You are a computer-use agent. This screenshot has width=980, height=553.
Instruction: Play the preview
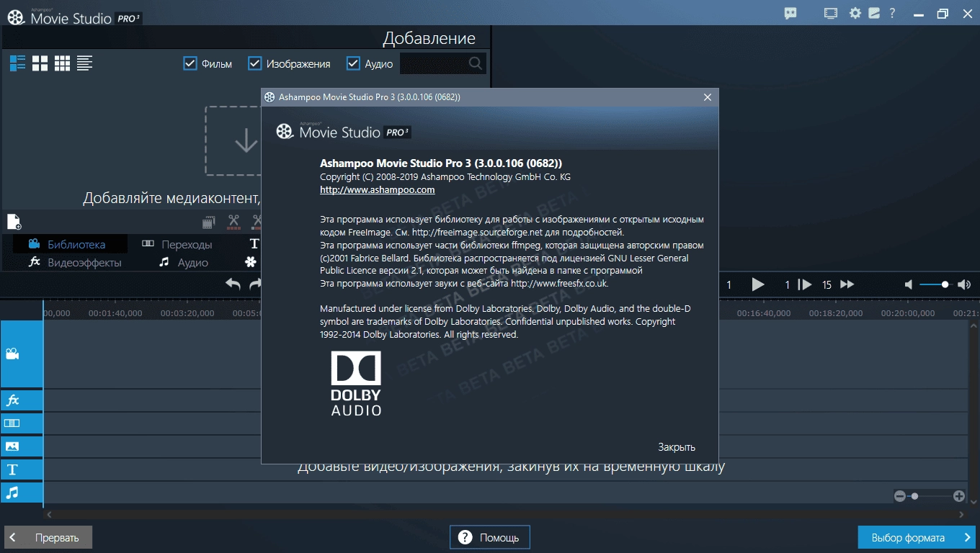(x=758, y=284)
